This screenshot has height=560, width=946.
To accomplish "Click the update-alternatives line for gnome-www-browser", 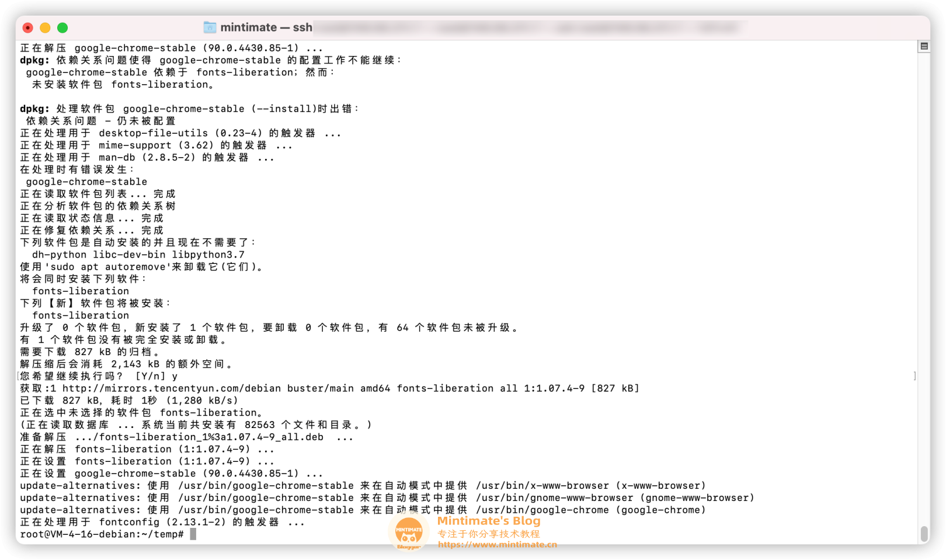I will pos(387,498).
